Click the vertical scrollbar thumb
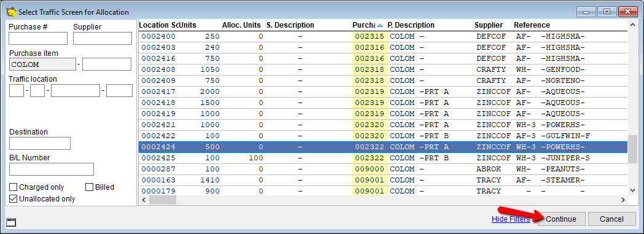Screen dimensions: 644x234 633,150
